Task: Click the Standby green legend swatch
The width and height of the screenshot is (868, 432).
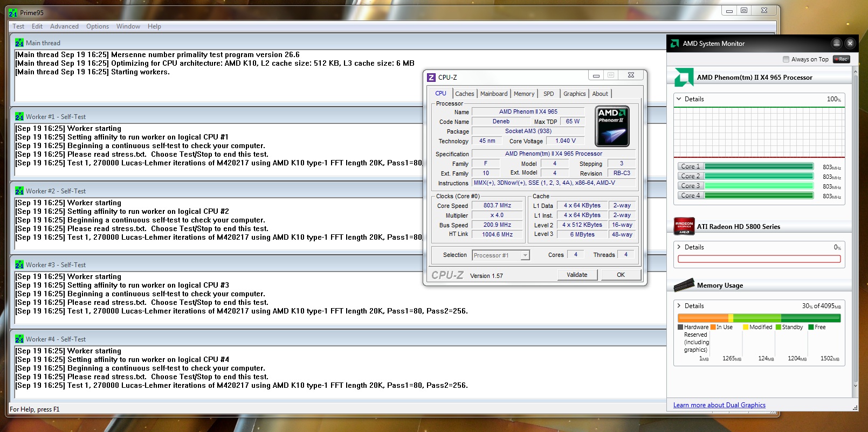Action: (779, 327)
